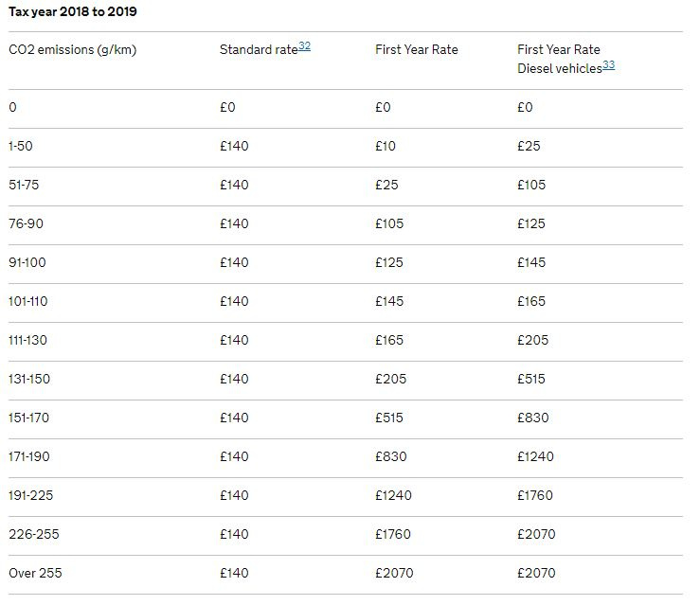The height and width of the screenshot is (605, 700).
Task: Click the 'Tax year 2018 to 2019' heading
Action: coord(73,11)
